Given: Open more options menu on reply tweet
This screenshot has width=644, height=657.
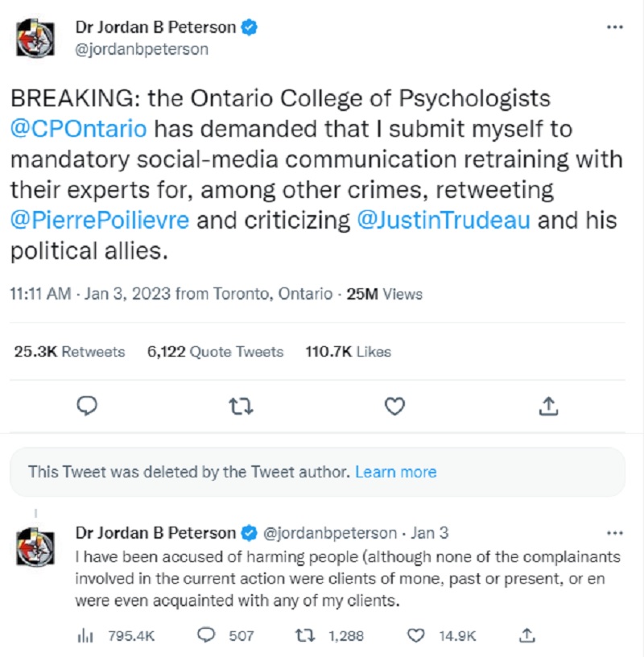Looking at the screenshot, I should pos(614,533).
